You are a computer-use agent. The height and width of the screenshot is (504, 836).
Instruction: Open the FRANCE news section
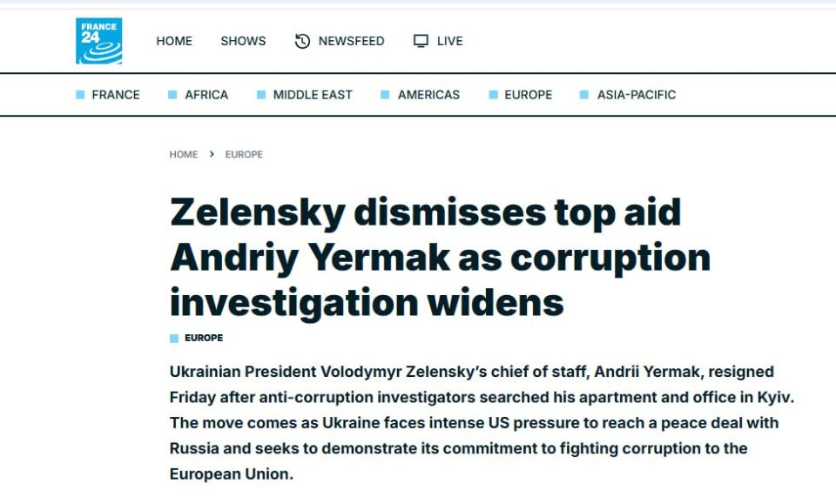coord(116,94)
